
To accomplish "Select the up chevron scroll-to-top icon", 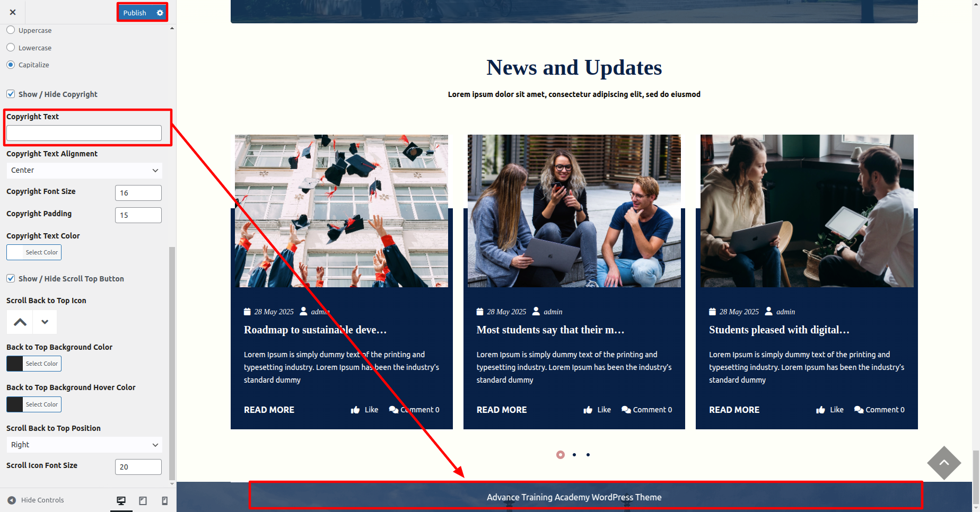I will [20, 322].
